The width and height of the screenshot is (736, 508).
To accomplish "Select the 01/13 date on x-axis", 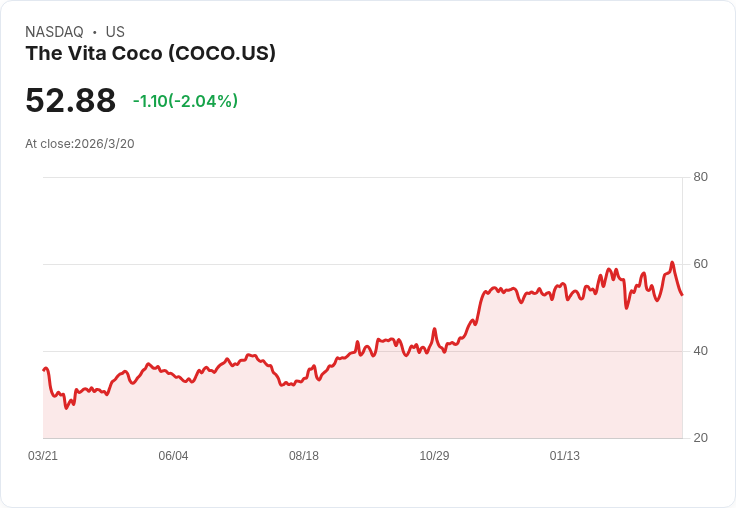I will 565,455.
